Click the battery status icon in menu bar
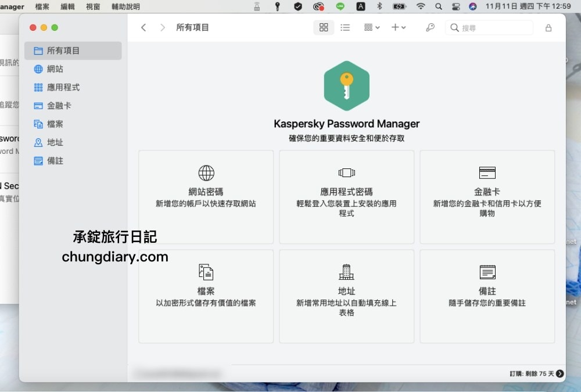The height and width of the screenshot is (392, 581). [399, 6]
